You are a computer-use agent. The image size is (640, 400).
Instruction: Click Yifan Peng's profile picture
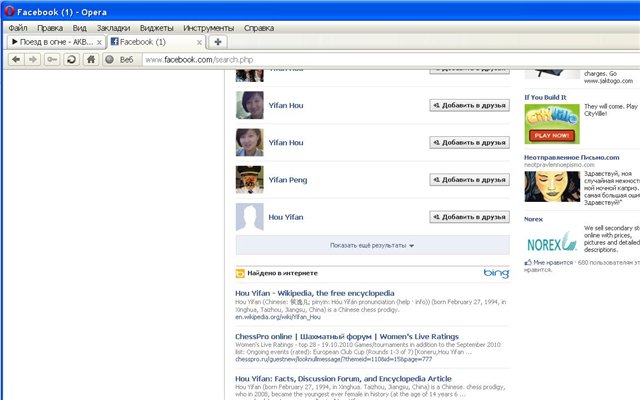248,180
